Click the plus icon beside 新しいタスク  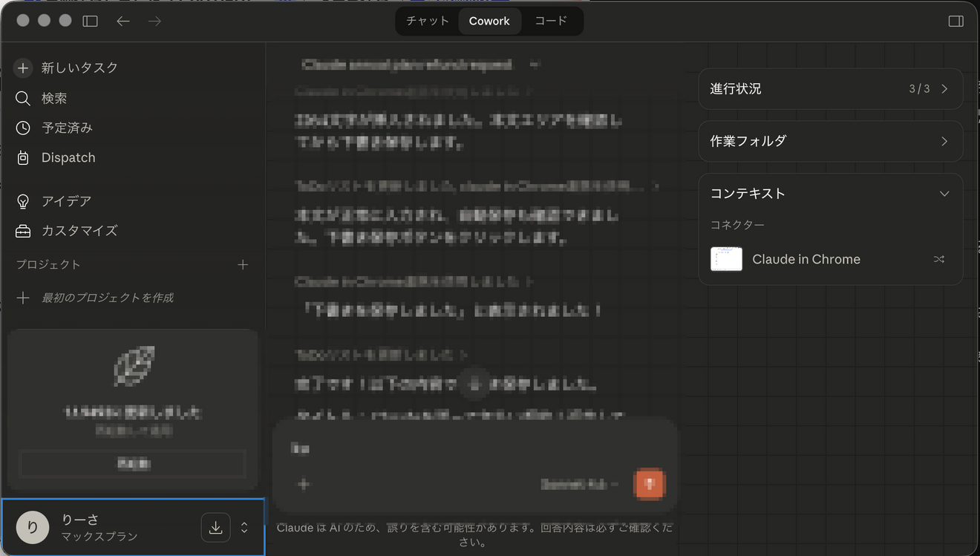23,68
